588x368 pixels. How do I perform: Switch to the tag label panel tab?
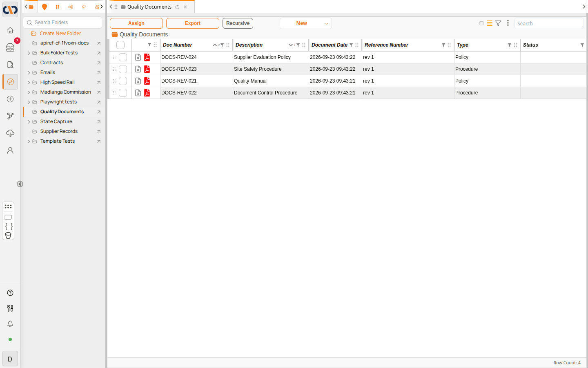click(84, 7)
